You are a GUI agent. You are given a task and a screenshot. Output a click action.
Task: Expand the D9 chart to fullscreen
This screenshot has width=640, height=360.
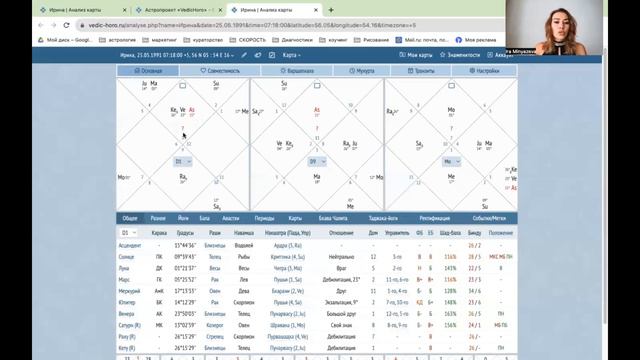coord(317,86)
